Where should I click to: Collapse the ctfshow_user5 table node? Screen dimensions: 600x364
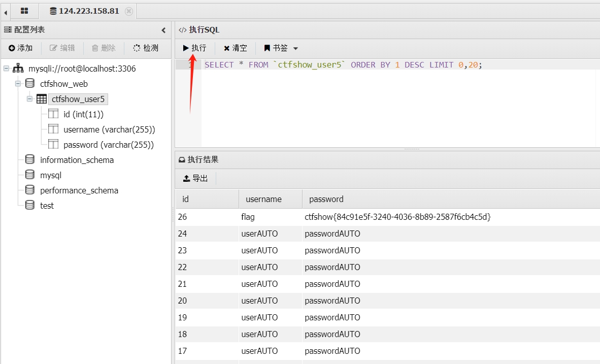(29, 99)
